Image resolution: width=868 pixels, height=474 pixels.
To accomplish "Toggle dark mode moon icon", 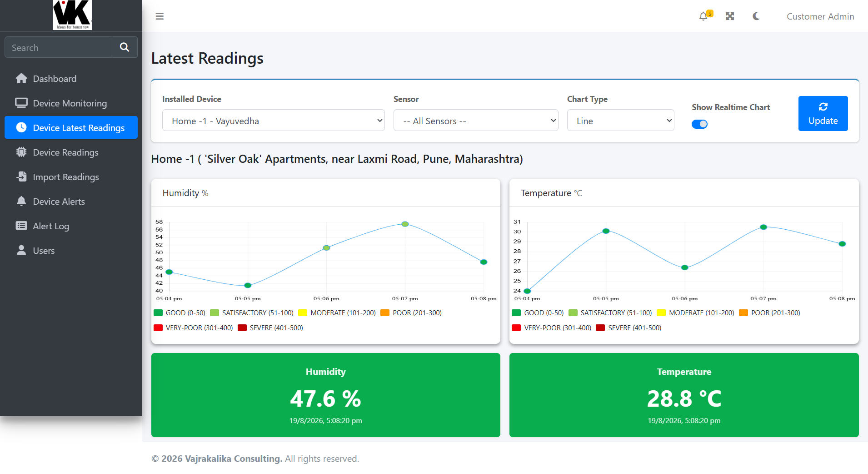I will (x=756, y=16).
